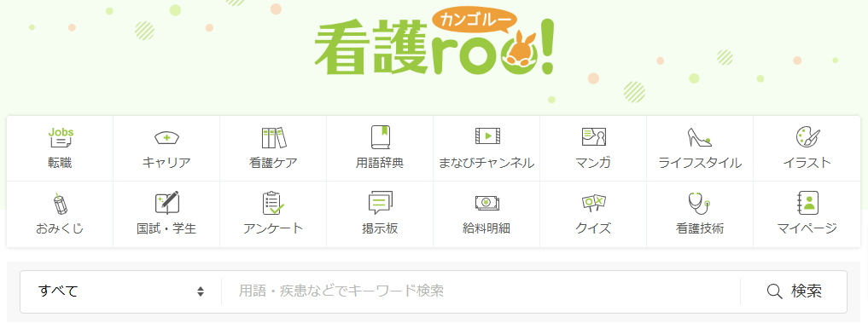Image resolution: width=868 pixels, height=323 pixels.
Task: Open the 看護技術 stethoscope icon
Action: (700, 203)
